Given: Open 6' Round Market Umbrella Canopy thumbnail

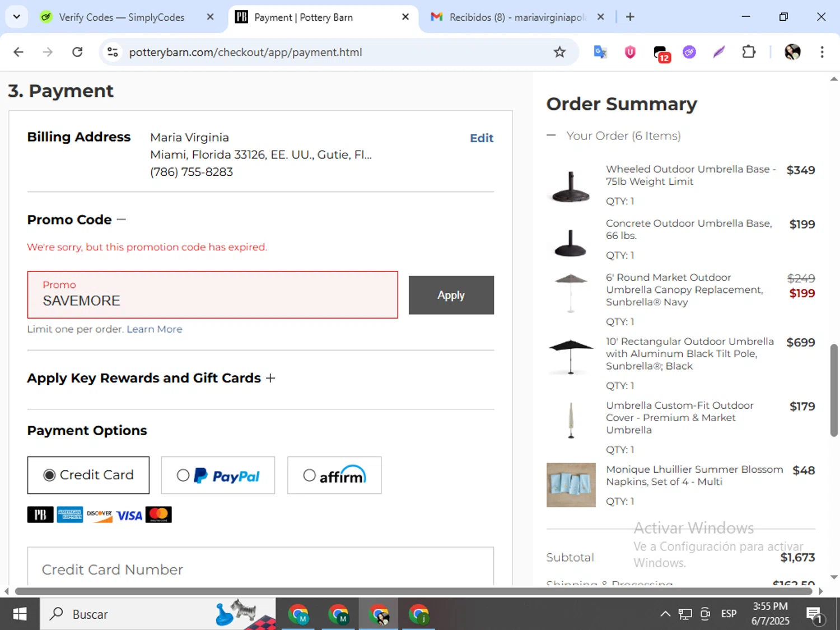Looking at the screenshot, I should point(571,293).
